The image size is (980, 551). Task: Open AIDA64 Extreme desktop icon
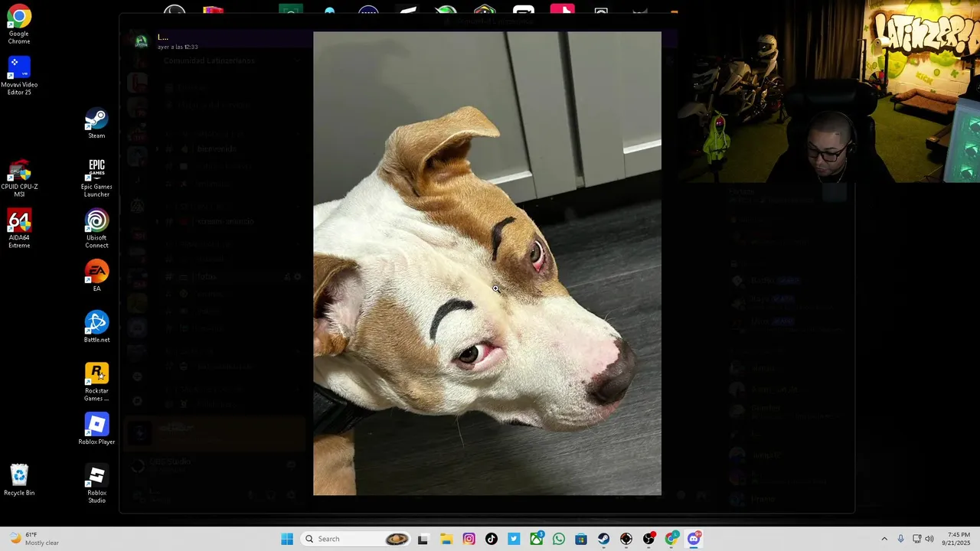tap(19, 229)
